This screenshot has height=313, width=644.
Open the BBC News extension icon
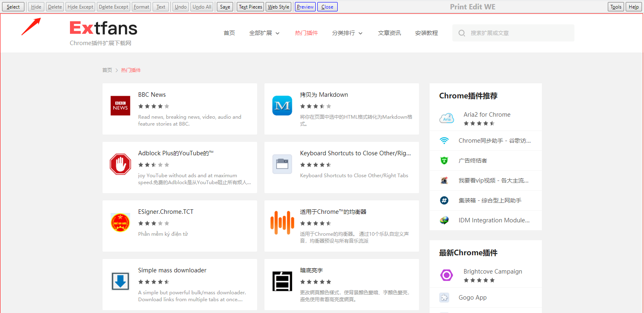tap(120, 106)
